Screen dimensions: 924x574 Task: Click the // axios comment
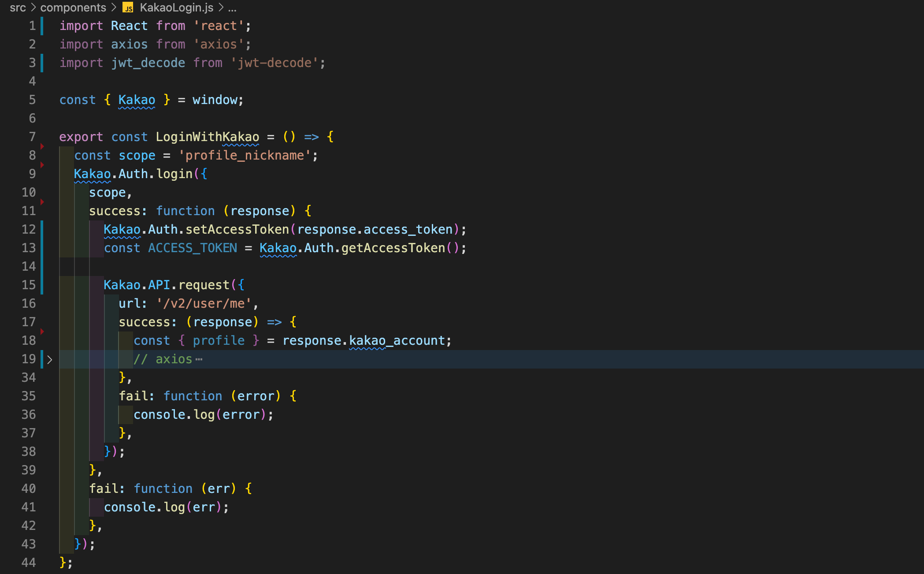[163, 359]
